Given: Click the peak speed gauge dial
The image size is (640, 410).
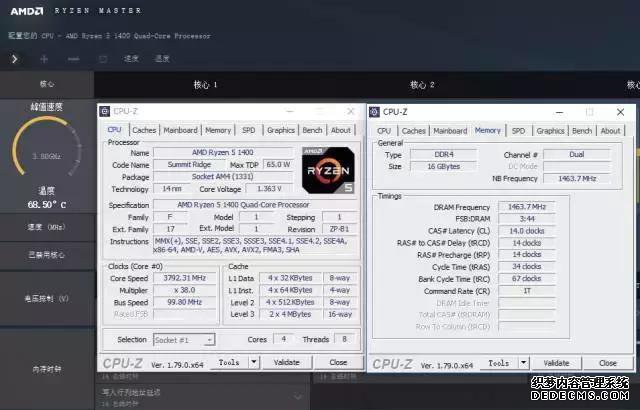Looking at the screenshot, I should [47, 146].
